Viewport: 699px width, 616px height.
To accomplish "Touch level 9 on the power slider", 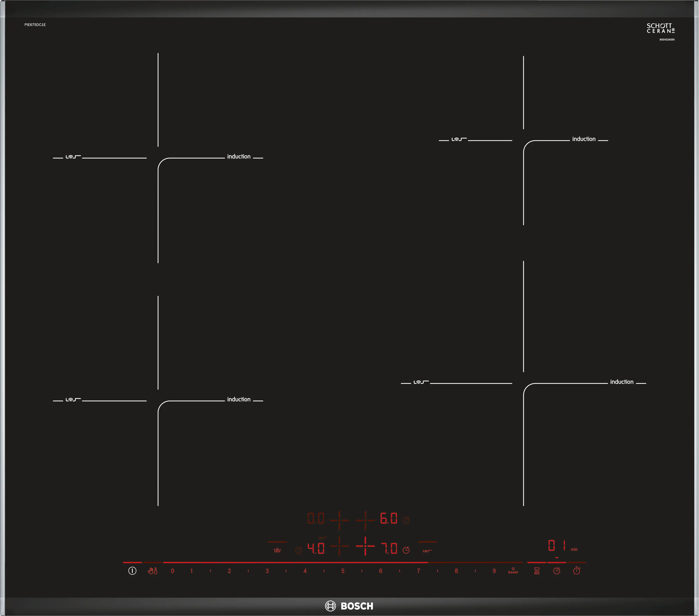I will click(494, 571).
